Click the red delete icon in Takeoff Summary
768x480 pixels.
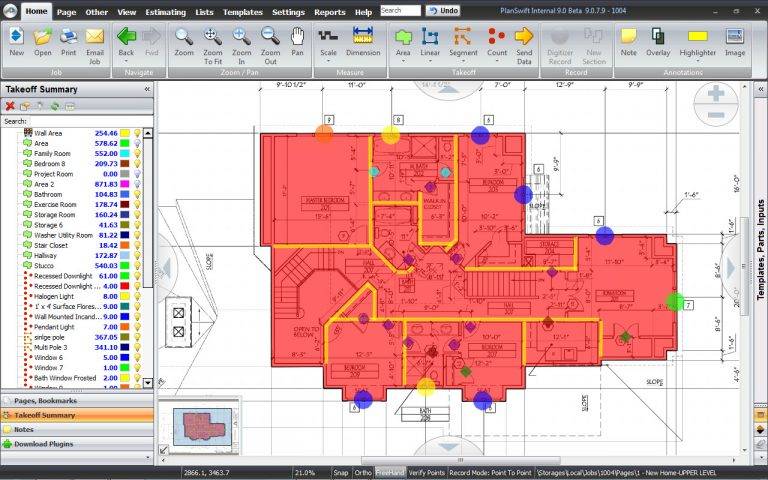point(10,106)
